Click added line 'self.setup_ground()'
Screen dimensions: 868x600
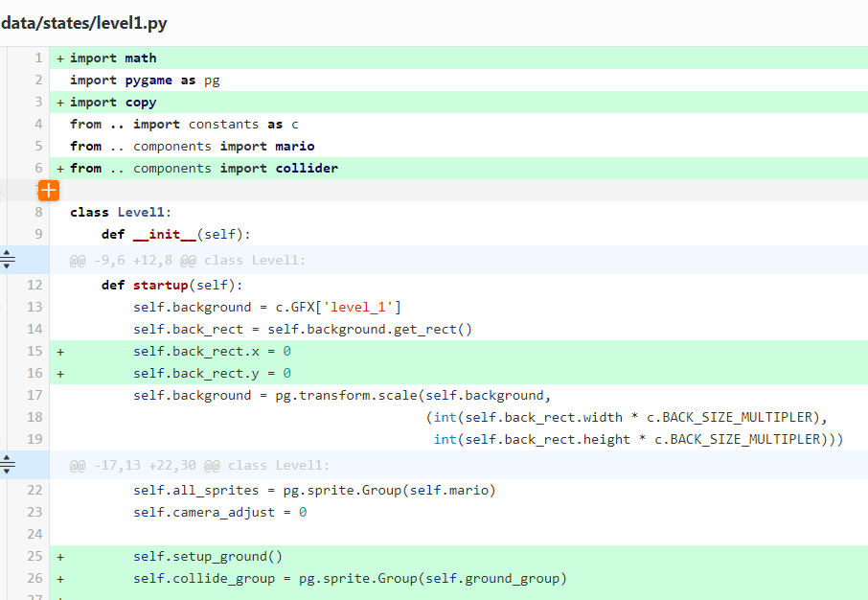point(459,556)
